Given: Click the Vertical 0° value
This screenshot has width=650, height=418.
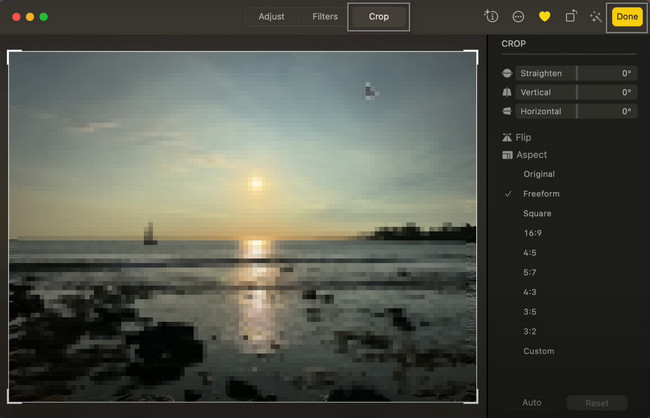Looking at the screenshot, I should point(626,92).
